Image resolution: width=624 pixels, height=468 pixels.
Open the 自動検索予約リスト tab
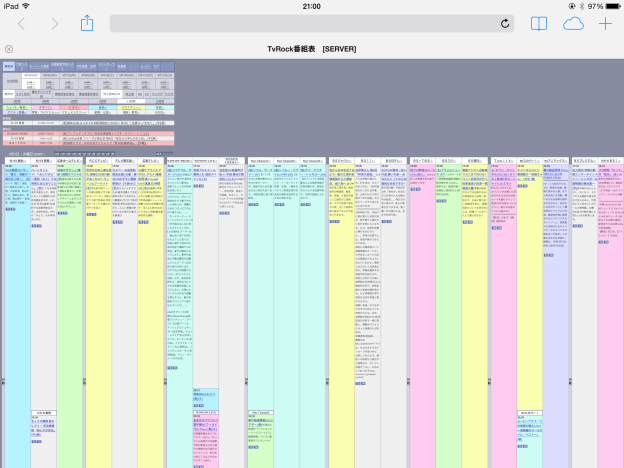[62, 66]
